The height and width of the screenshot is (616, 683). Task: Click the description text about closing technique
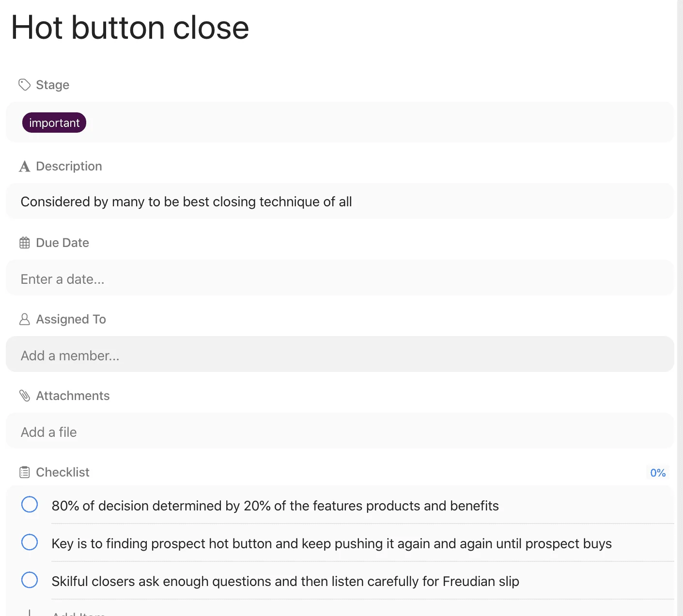click(x=186, y=201)
